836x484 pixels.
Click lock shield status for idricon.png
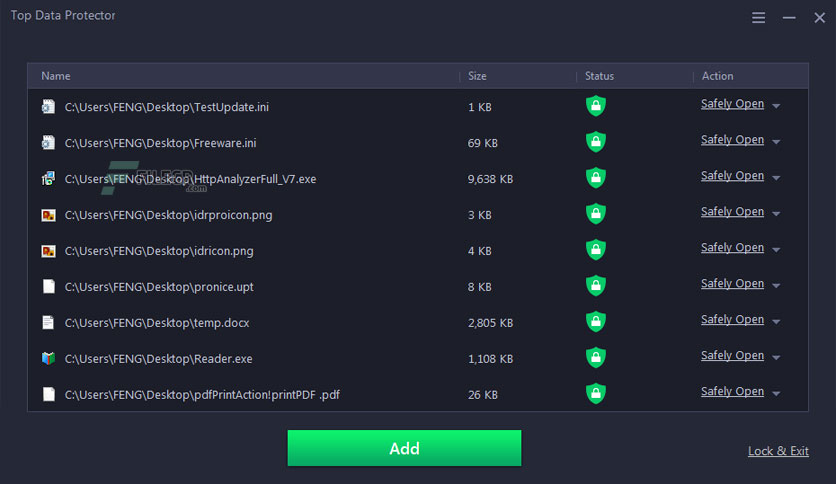[x=596, y=249]
